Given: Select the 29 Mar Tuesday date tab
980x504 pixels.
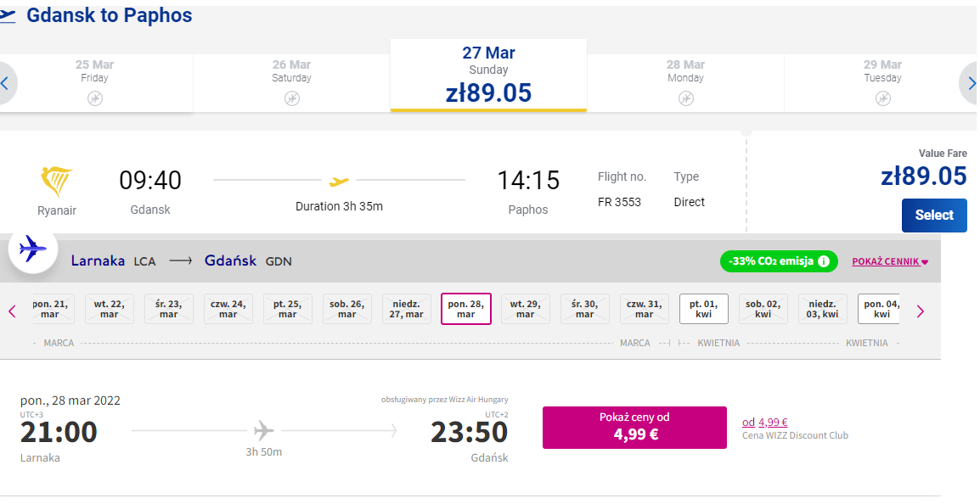Looking at the screenshot, I should pos(881,83).
